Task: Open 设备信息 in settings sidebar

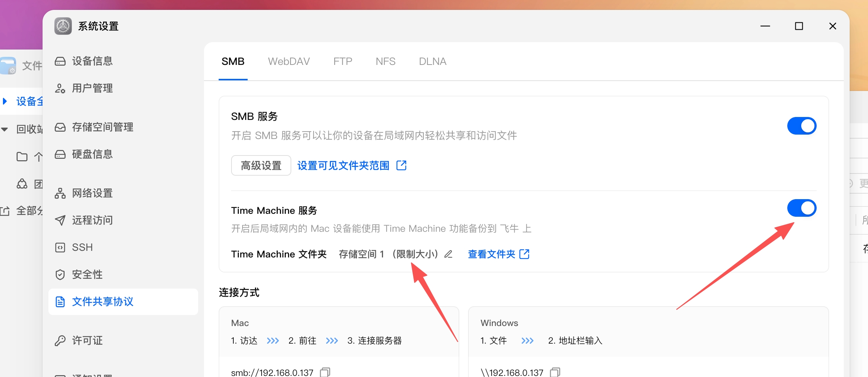Action: coord(123,61)
